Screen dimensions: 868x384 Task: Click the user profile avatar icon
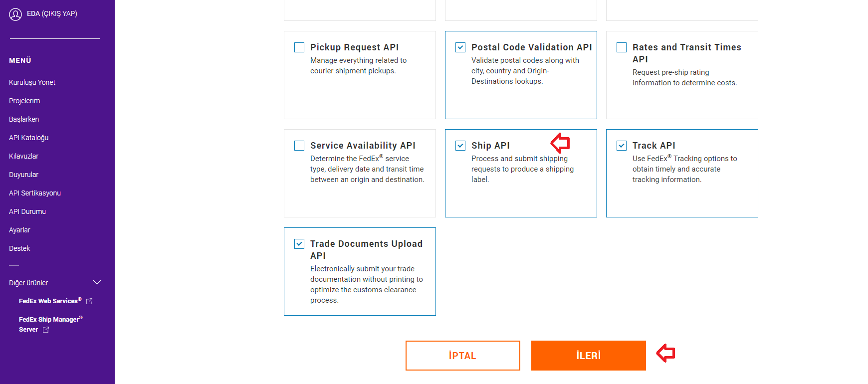(x=15, y=14)
